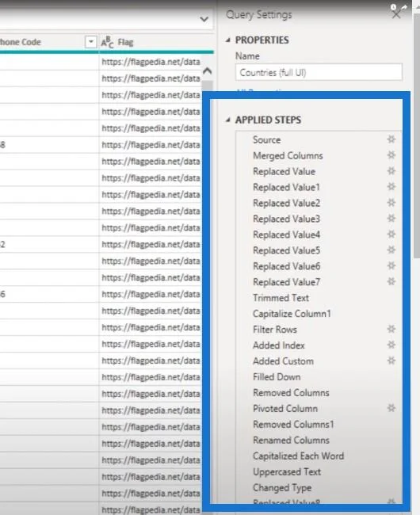Open Phone Code column filter dropdown

coord(90,42)
